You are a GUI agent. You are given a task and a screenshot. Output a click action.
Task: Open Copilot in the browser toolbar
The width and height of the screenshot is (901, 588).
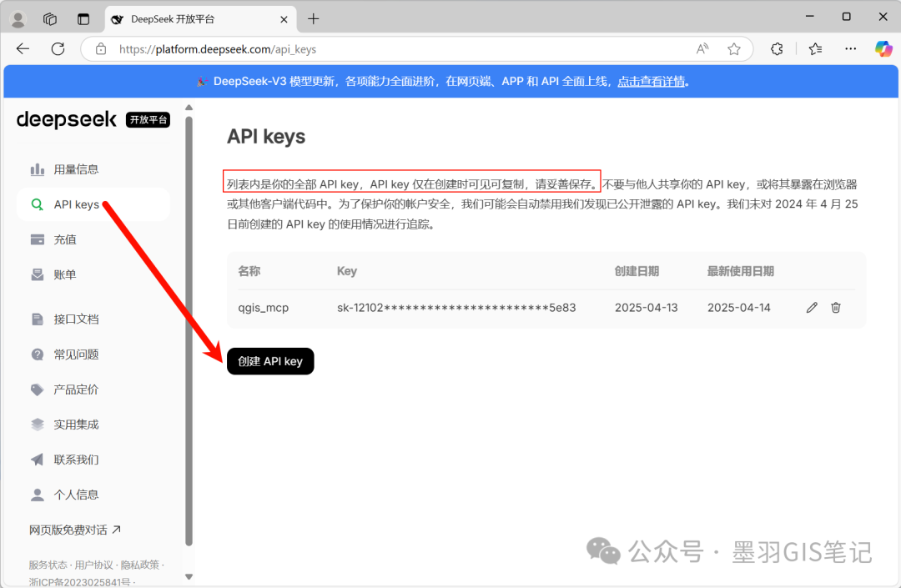coord(883,49)
